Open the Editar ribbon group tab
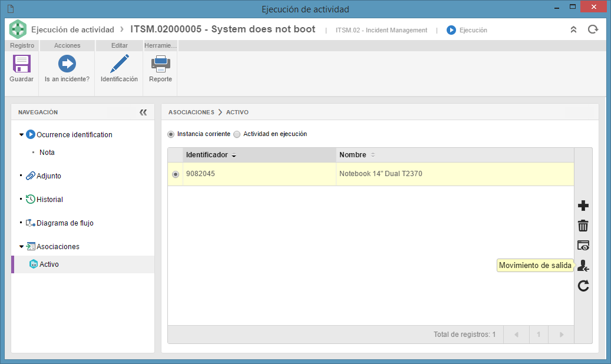Image resolution: width=611 pixels, height=364 pixels. coord(119,45)
